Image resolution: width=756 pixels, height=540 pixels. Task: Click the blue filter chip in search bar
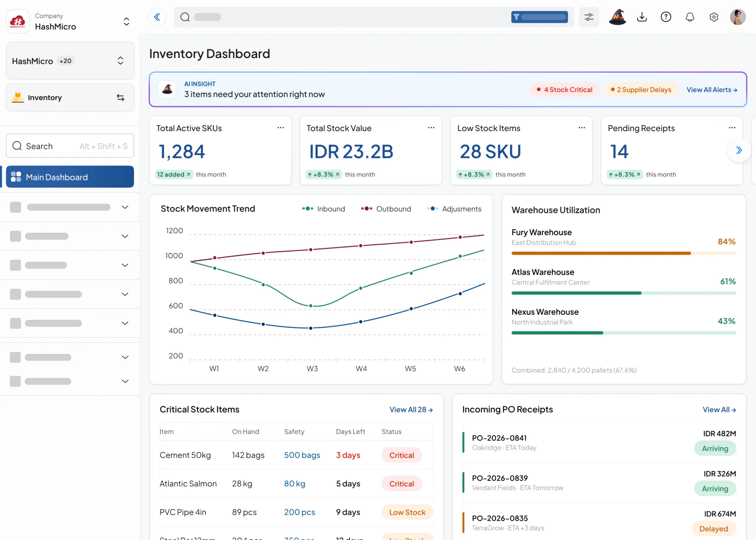click(539, 17)
